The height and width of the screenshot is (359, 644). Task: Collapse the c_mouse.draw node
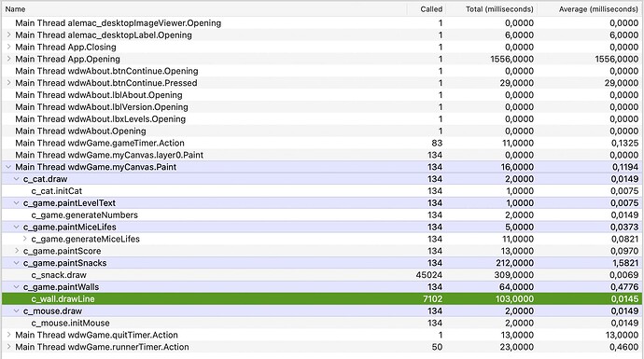point(17,311)
